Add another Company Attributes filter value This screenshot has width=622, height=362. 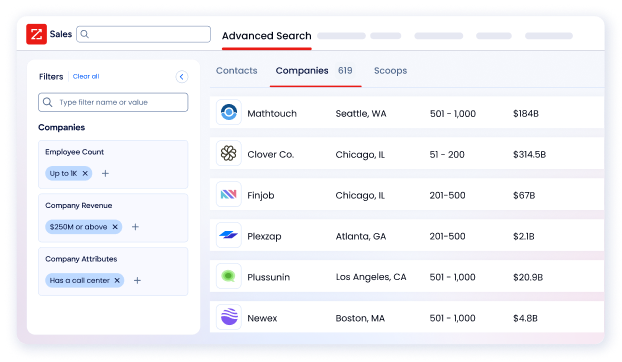137,280
